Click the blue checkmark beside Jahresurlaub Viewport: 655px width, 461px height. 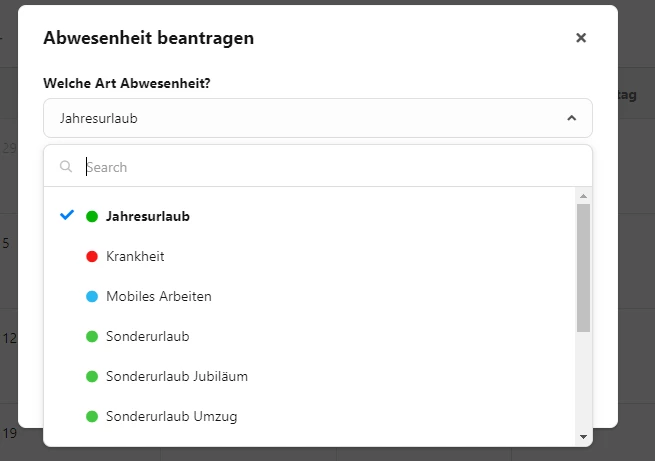[x=67, y=215]
